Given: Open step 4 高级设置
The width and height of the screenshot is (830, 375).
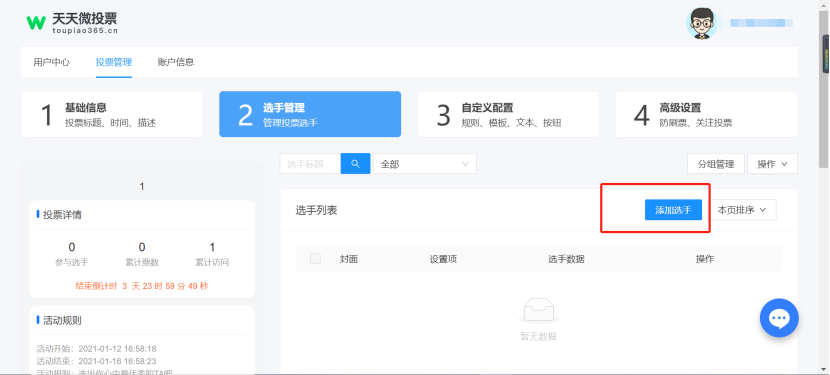Looking at the screenshot, I should coord(706,114).
